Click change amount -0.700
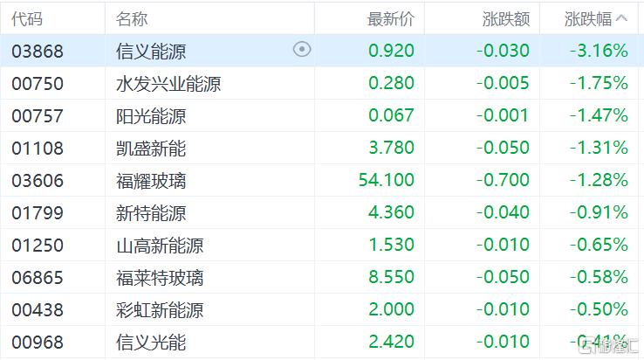The height and width of the screenshot is (360, 644). [504, 180]
